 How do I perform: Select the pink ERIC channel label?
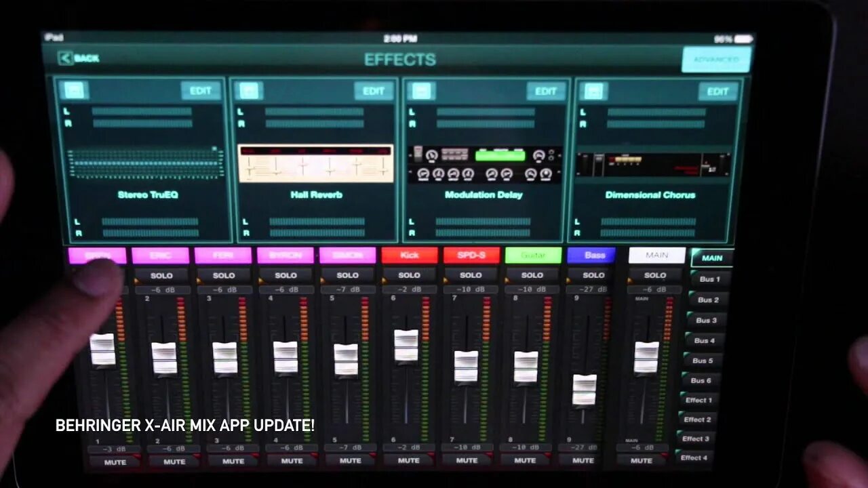pyautogui.click(x=160, y=256)
